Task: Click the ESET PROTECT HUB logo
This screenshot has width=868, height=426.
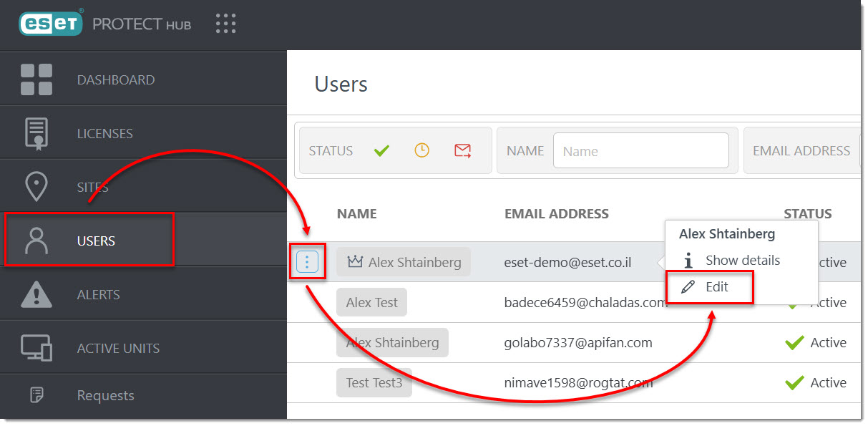Action: [105, 24]
